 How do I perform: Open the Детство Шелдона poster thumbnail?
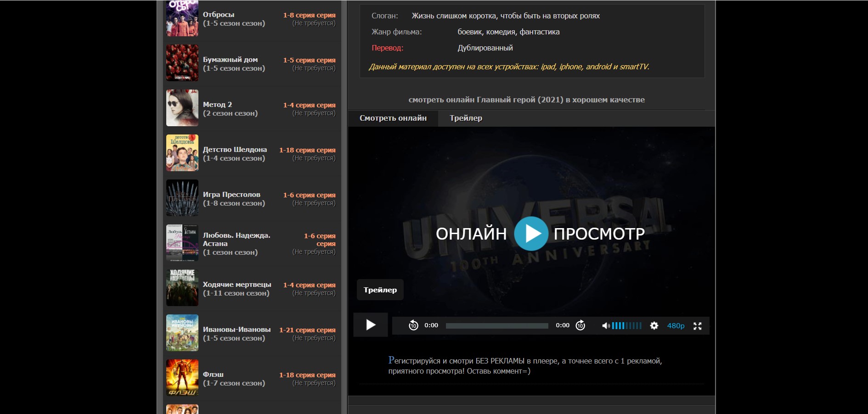182,153
